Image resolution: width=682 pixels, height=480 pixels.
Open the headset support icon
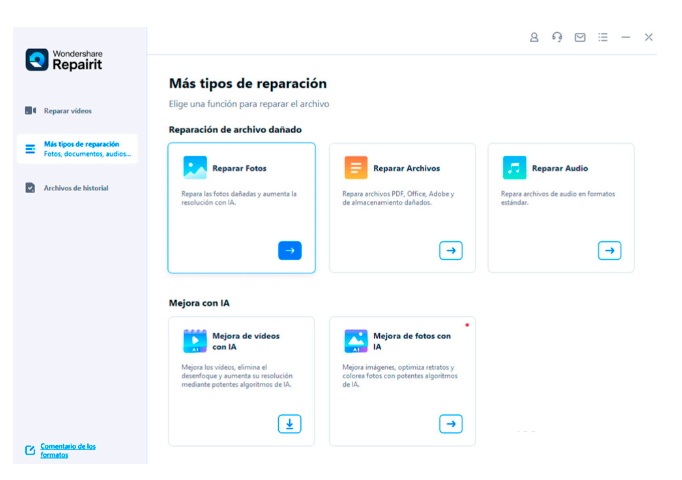557,37
